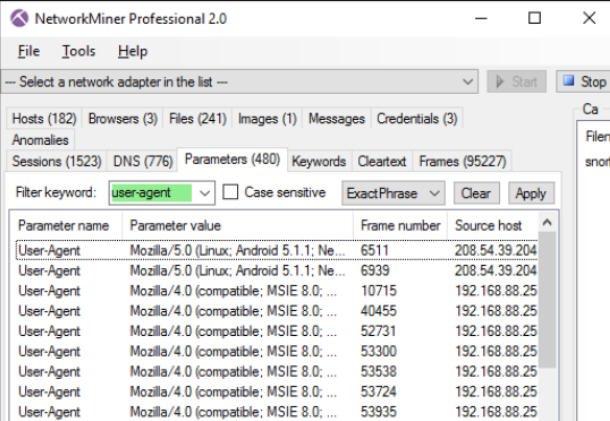Close the NetworkMiner window
Screen dimensions: 610x421
pyautogui.click(x=589, y=18)
